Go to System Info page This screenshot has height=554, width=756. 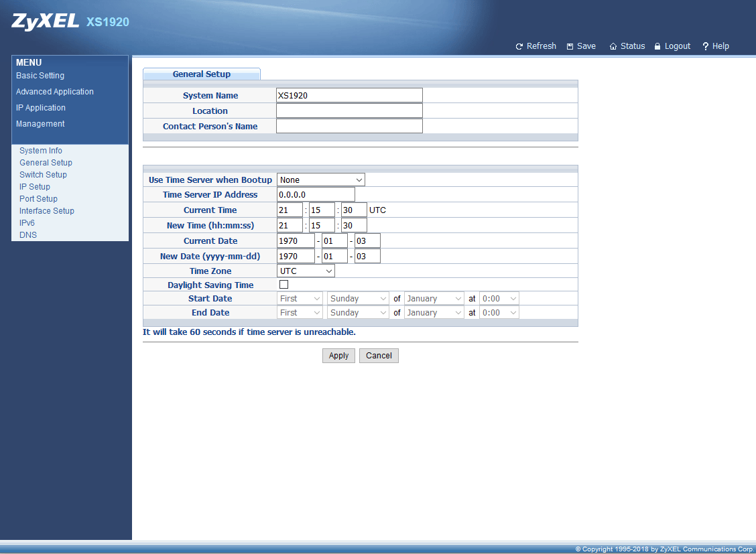(40, 151)
